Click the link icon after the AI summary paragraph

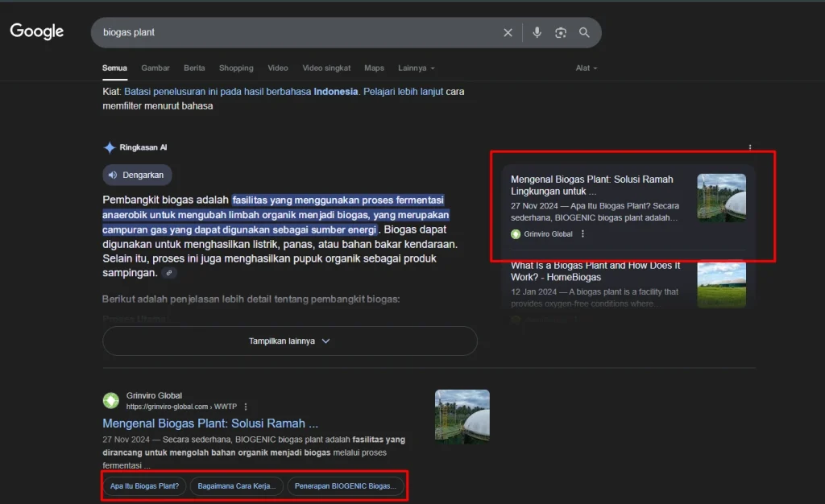click(168, 273)
